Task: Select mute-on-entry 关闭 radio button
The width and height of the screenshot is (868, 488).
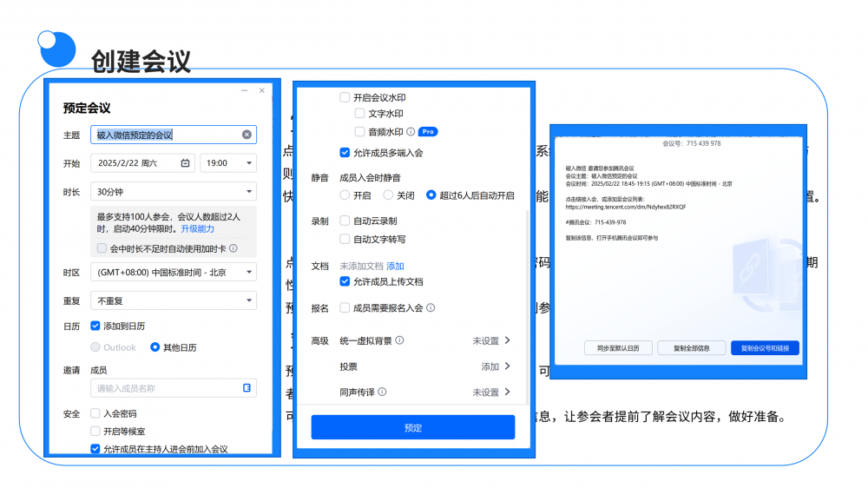Action: tap(388, 195)
